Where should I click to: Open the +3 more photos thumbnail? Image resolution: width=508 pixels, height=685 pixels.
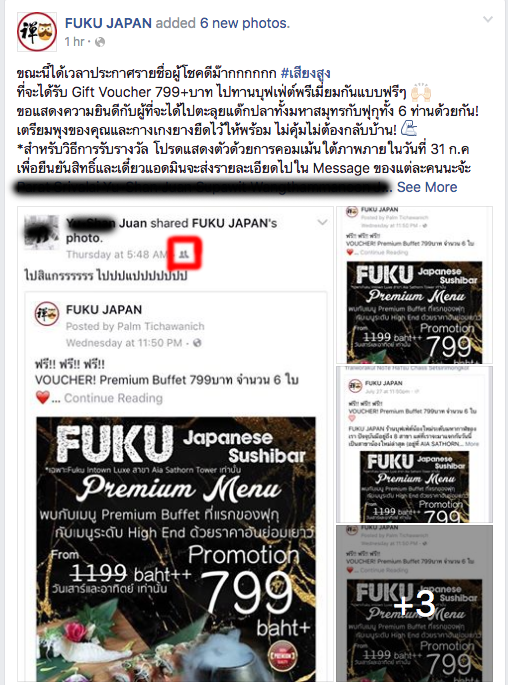(x=414, y=603)
